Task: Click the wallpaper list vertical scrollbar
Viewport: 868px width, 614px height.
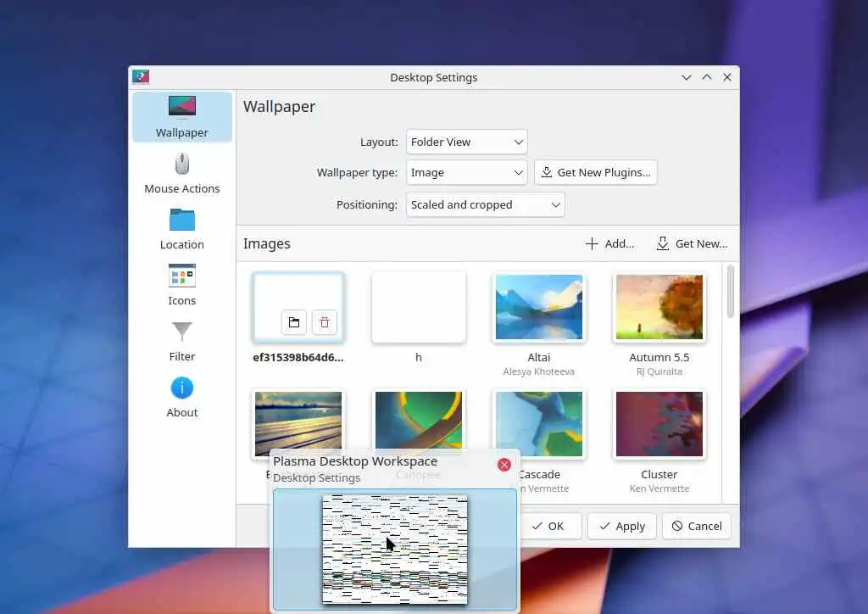Action: pyautogui.click(x=731, y=291)
